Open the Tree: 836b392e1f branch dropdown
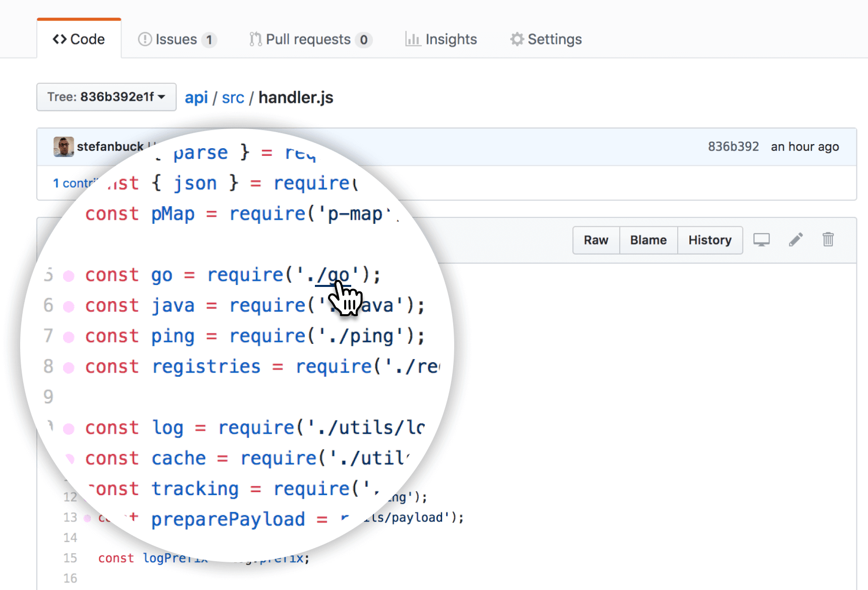Viewport: 868px width, 590px height. (106, 97)
